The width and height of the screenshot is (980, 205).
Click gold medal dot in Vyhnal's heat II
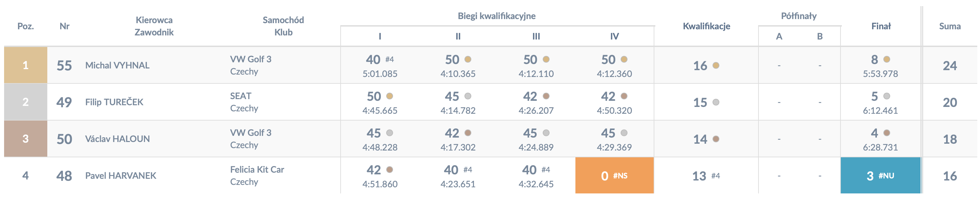coord(468,60)
